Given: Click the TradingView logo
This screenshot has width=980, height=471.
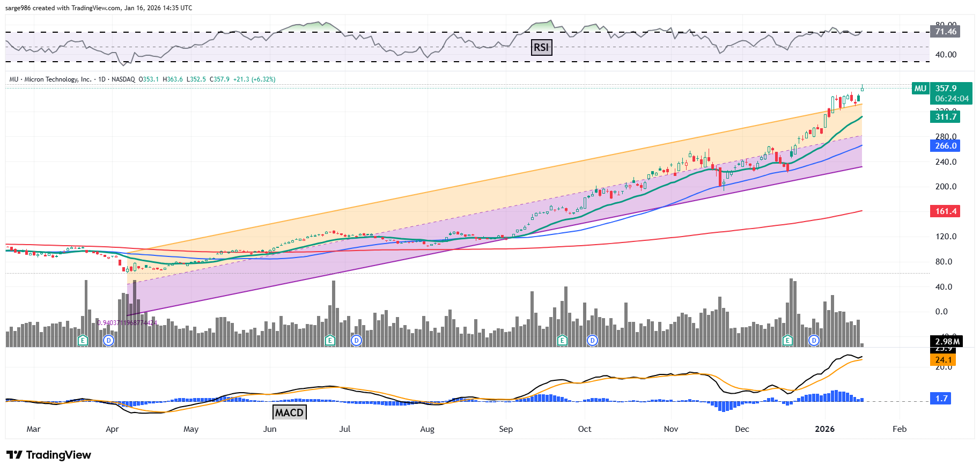Looking at the screenshot, I should click(x=49, y=455).
